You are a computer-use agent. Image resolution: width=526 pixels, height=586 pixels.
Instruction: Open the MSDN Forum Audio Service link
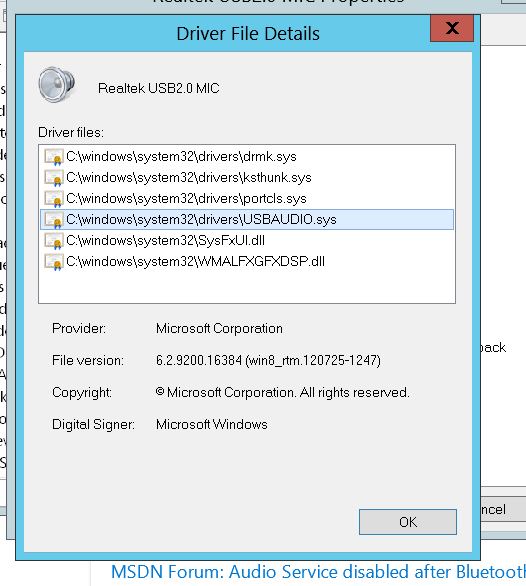[318, 573]
